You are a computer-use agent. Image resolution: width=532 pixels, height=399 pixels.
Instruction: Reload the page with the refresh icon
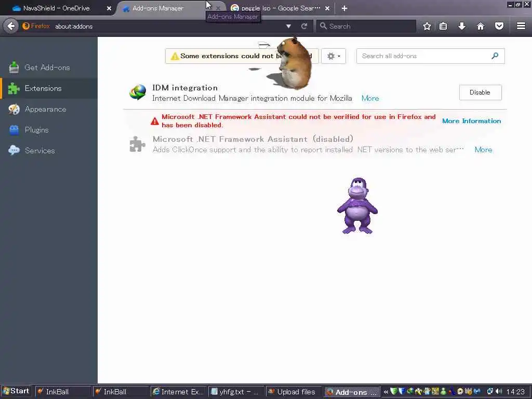(x=304, y=26)
